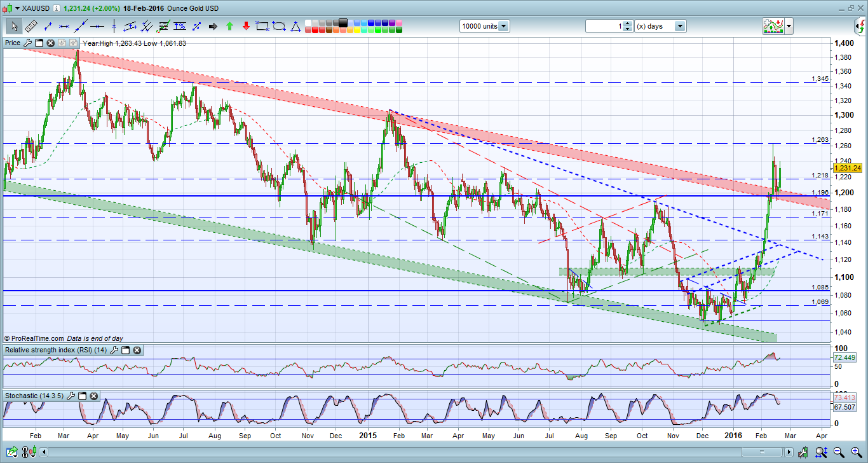Image resolution: width=868 pixels, height=463 pixels.
Task: Select the rectangle drawing tool
Action: [x=262, y=26]
